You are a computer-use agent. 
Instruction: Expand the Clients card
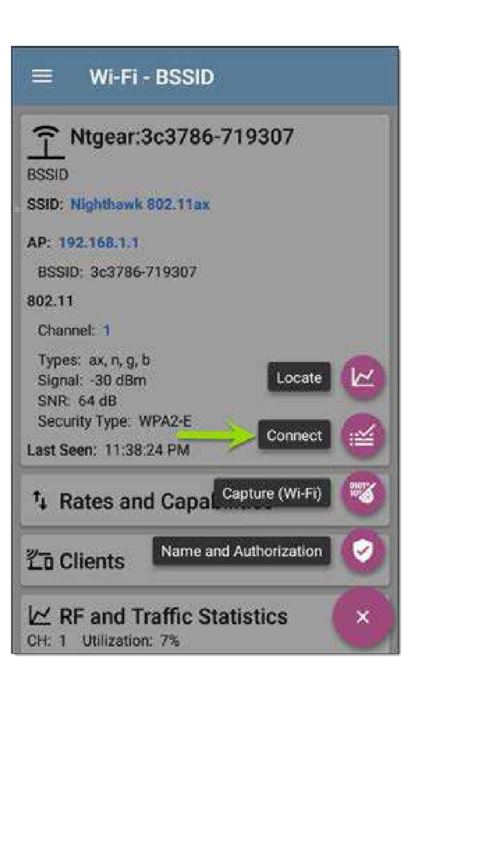tap(205, 560)
